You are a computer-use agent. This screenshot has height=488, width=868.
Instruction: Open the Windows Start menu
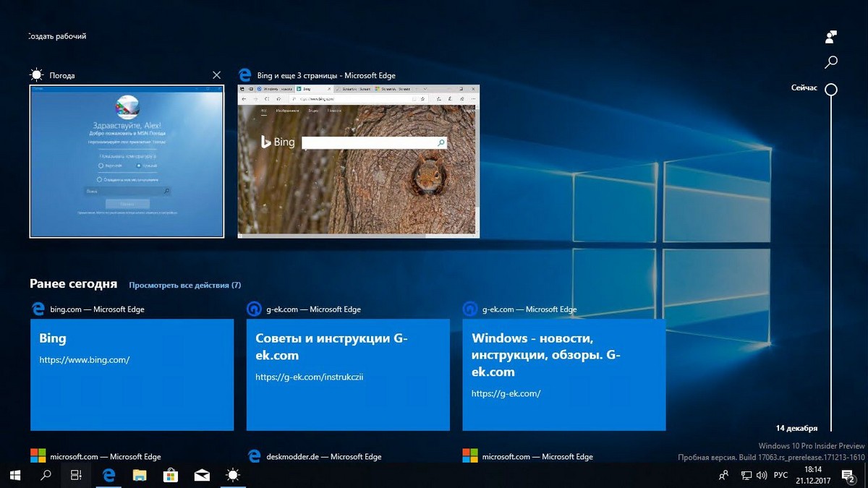(x=15, y=475)
